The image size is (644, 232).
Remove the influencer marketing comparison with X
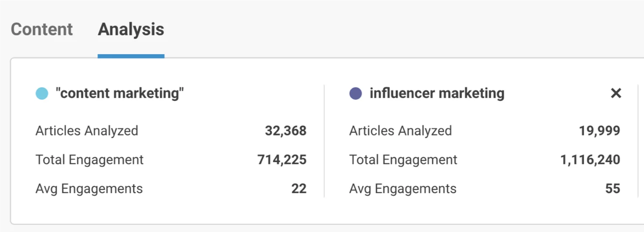click(x=616, y=93)
